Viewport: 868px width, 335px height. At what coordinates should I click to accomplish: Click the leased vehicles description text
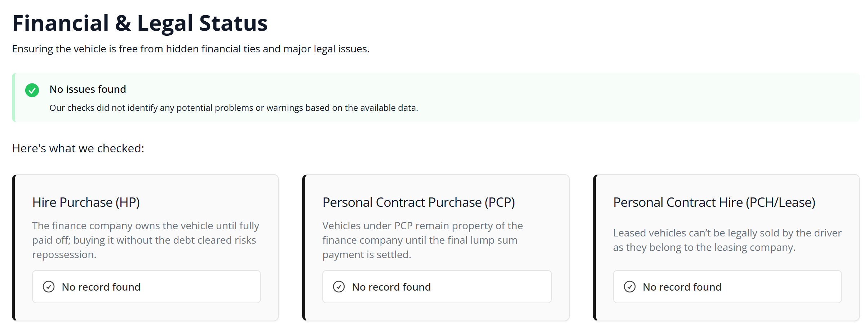(x=727, y=240)
